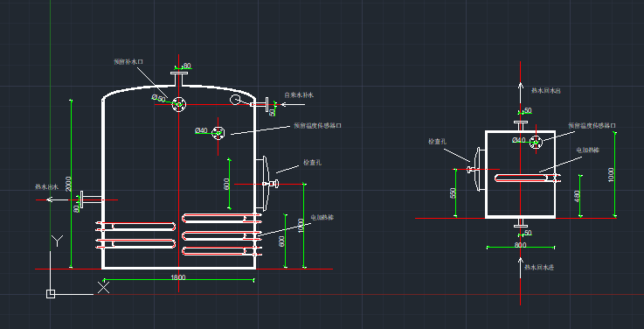Select the Ø50 reserved water port circle
The height and width of the screenshot is (329, 644).
[178, 104]
